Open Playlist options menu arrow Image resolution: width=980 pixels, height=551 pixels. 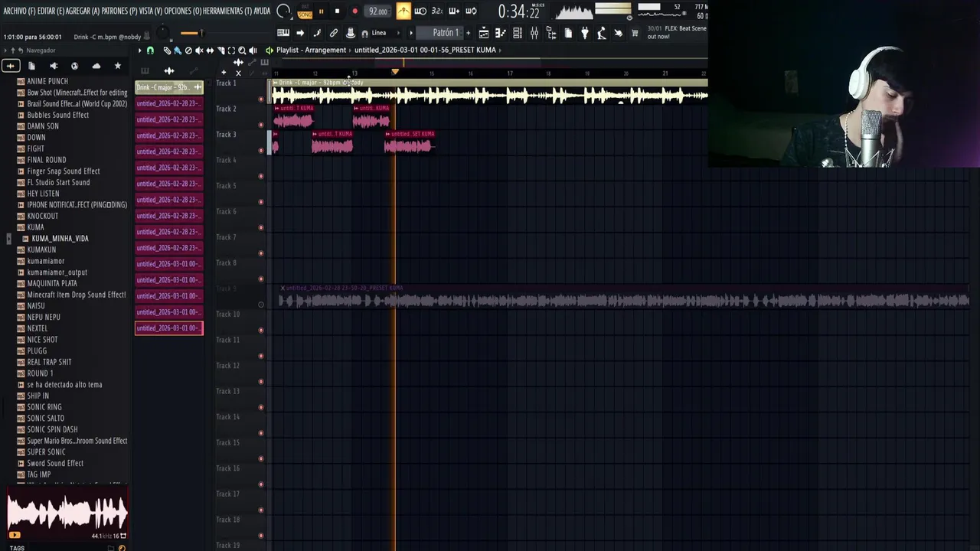pyautogui.click(x=139, y=51)
